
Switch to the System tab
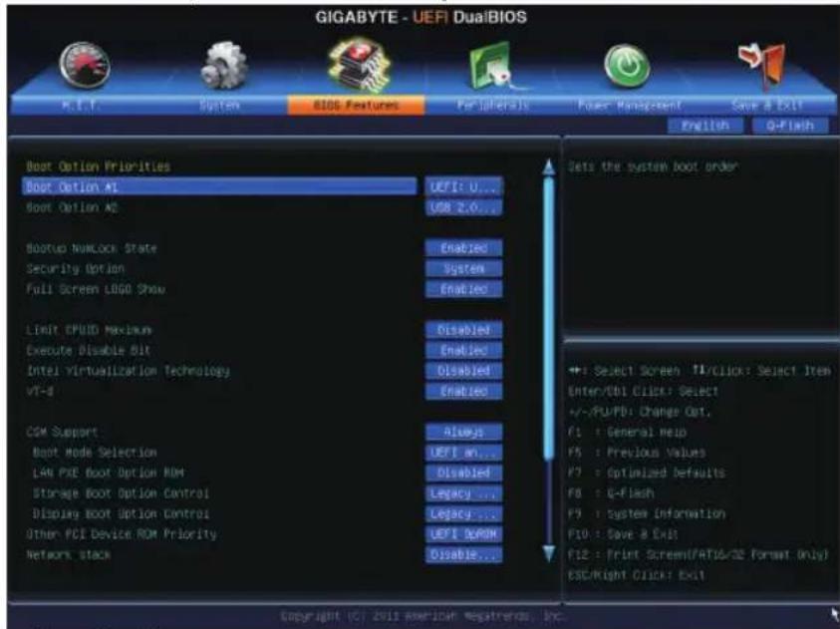[219, 105]
